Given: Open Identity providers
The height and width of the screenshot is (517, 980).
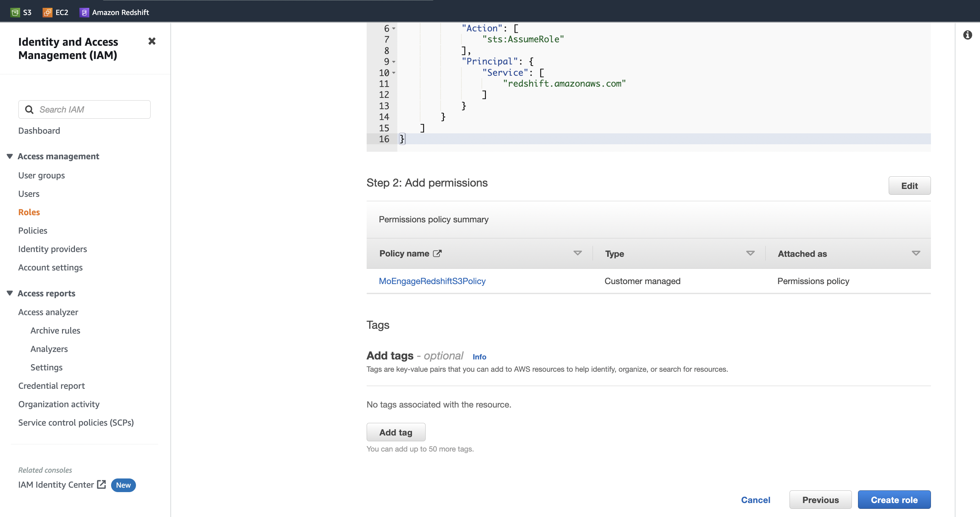Looking at the screenshot, I should [52, 249].
